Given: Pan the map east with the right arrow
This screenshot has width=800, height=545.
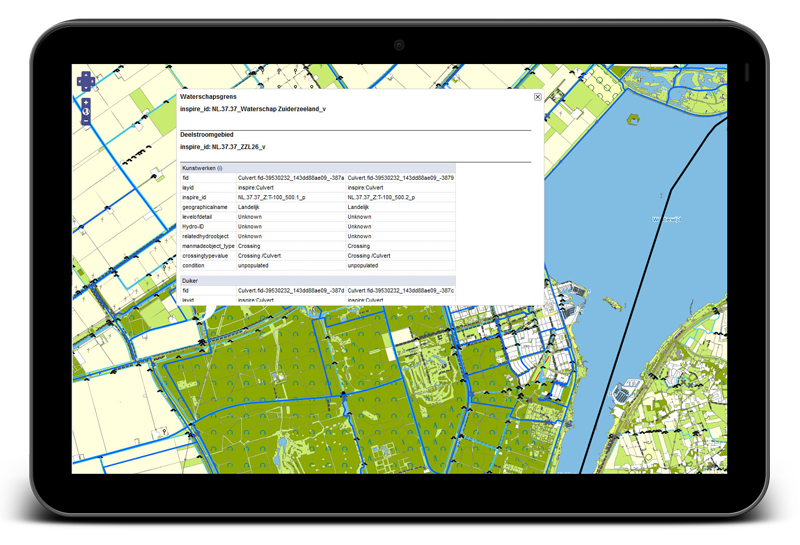Looking at the screenshot, I should (92, 81).
